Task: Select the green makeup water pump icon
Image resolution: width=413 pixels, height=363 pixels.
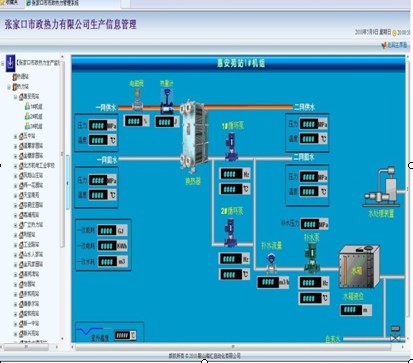Action: [x=312, y=258]
